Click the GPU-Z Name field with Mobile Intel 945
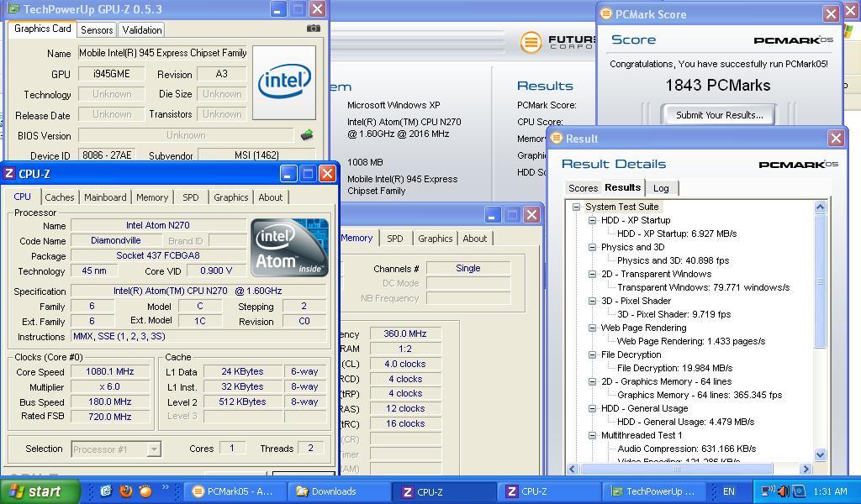This screenshot has width=861, height=504. click(162, 53)
